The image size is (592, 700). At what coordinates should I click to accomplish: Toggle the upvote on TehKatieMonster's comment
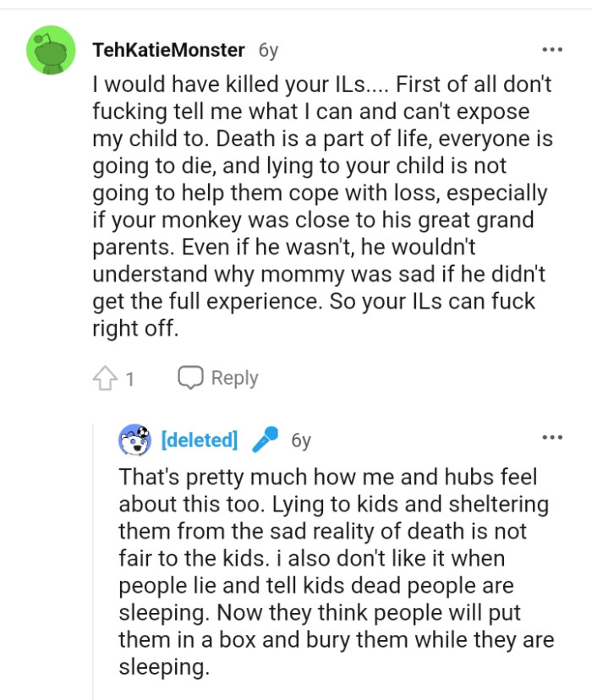pyautogui.click(x=105, y=378)
